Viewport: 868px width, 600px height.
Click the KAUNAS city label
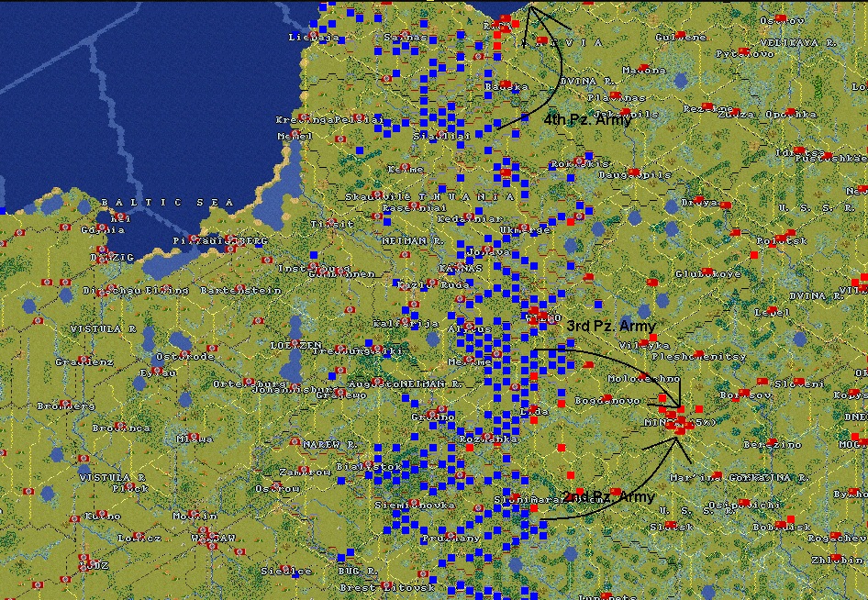461,268
